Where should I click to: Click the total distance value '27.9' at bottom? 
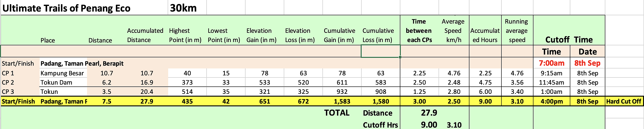click(429, 113)
